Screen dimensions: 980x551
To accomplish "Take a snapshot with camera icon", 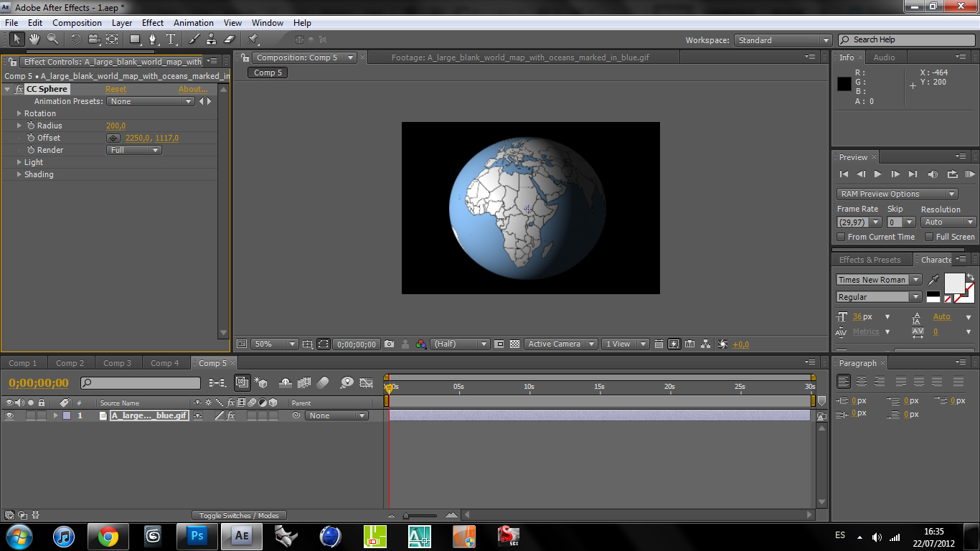I will point(390,344).
